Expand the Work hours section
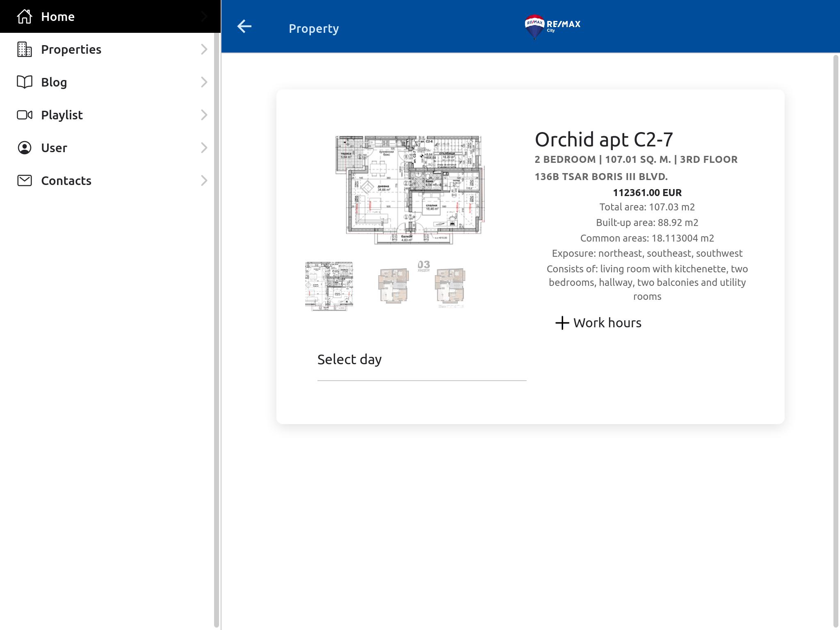 click(x=598, y=323)
